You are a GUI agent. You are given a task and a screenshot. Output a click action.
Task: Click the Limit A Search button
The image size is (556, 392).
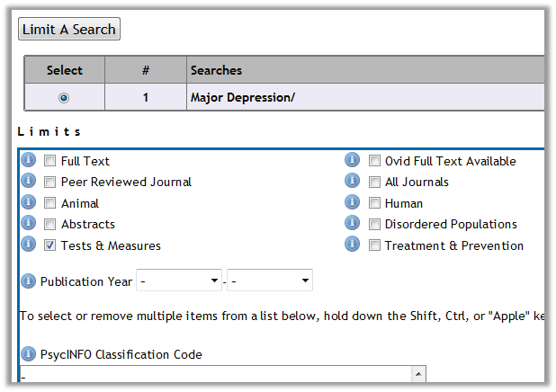[x=69, y=29]
